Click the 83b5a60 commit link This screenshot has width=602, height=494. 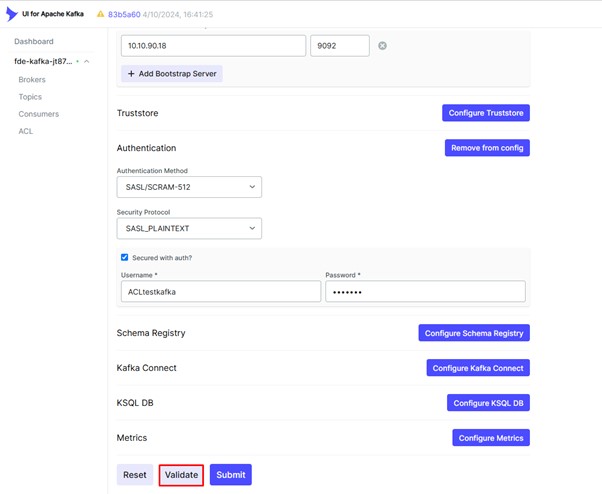click(124, 14)
